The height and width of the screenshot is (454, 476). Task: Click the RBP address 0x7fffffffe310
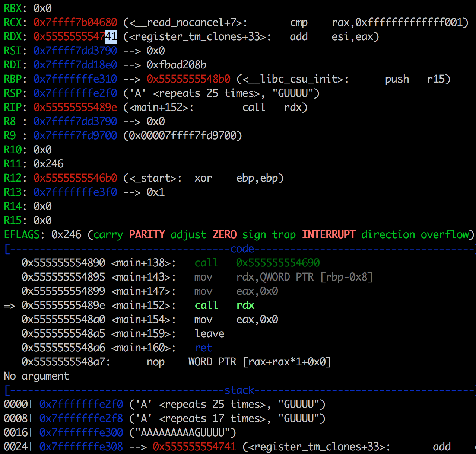click(75, 79)
